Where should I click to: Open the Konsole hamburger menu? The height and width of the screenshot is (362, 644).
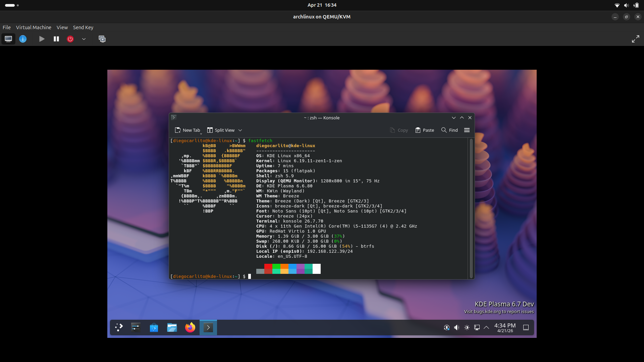click(x=467, y=130)
